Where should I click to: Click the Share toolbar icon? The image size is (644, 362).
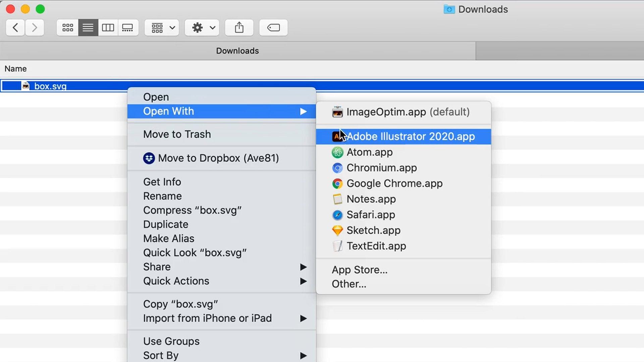(x=239, y=27)
